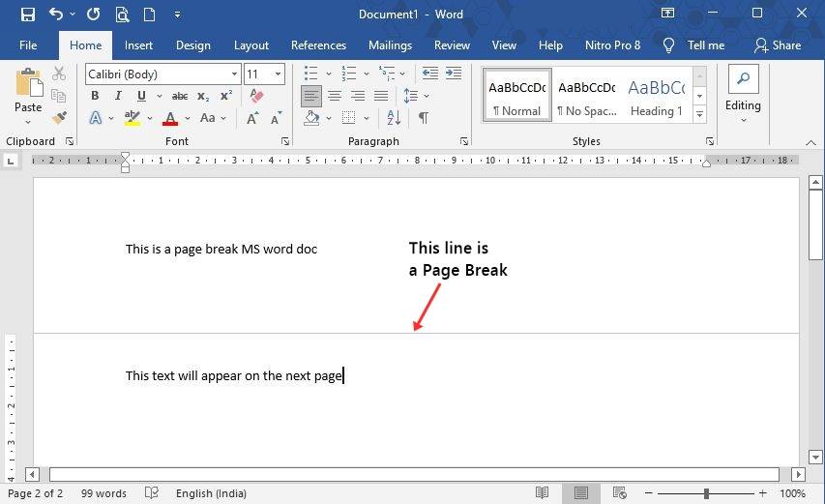Click the zoom slider in status bar
Viewport: 825px width, 504px height.
tap(706, 493)
